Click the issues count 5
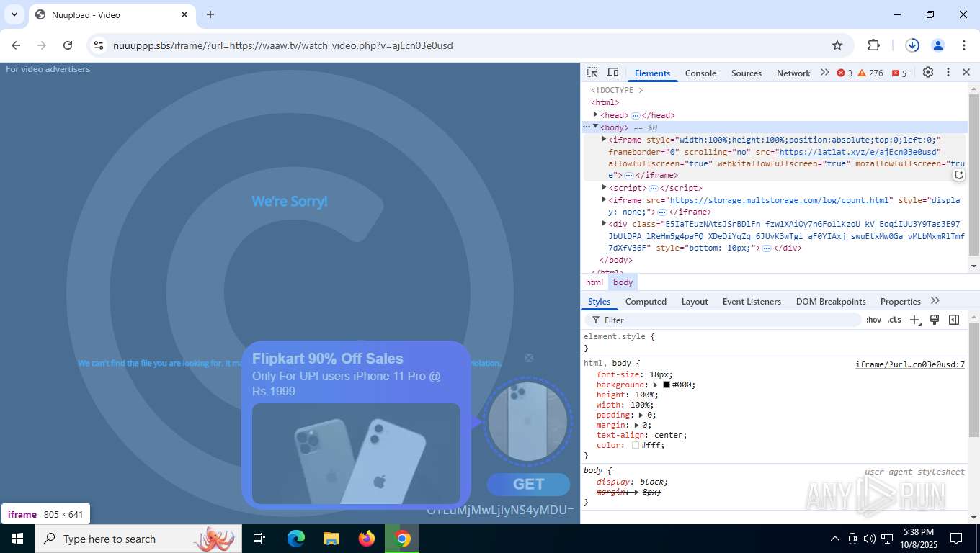 (x=899, y=73)
